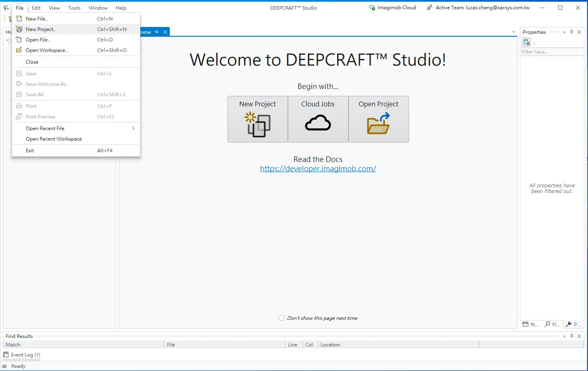
Task: Click the Active Team user icon
Action: [430, 8]
